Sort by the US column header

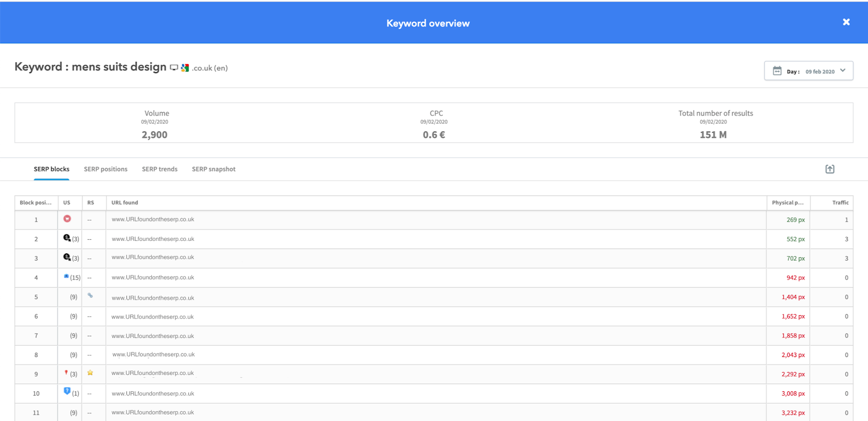click(70, 203)
